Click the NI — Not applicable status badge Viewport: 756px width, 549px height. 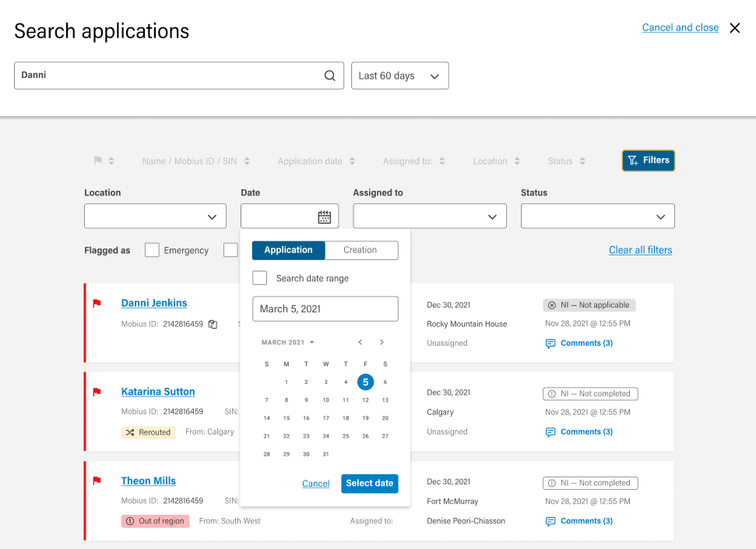point(589,305)
